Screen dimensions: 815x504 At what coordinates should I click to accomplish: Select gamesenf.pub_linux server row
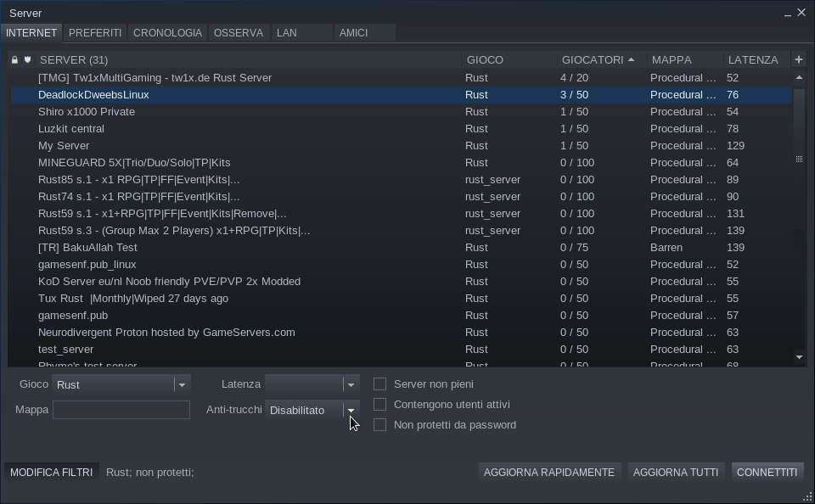(x=401, y=265)
